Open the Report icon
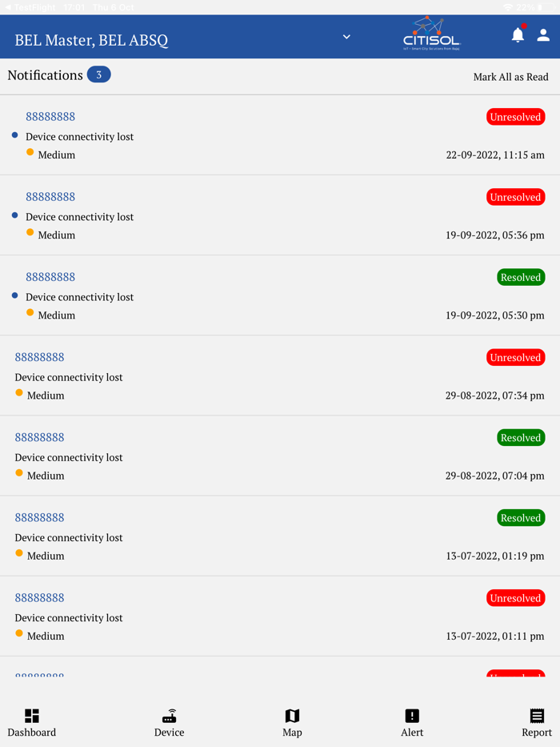 pos(537,716)
